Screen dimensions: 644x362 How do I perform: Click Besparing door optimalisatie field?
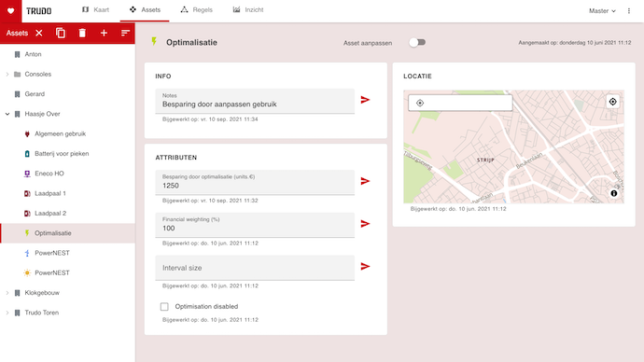tap(255, 182)
